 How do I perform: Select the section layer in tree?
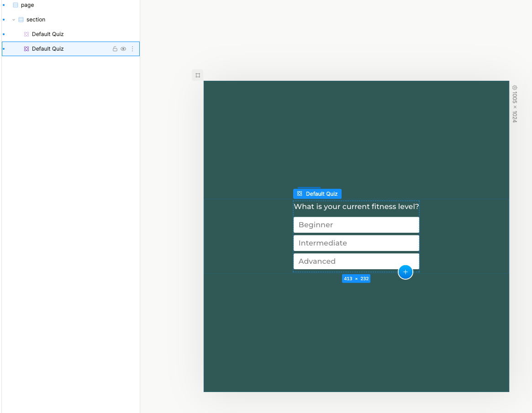tap(36, 20)
